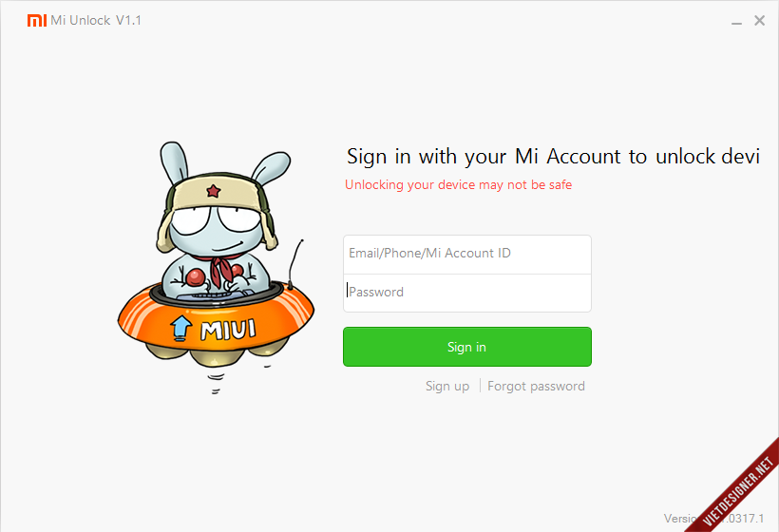Click the 'Sign in with your Mi Account' heading
Screen dimensions: 779x532
[554, 157]
